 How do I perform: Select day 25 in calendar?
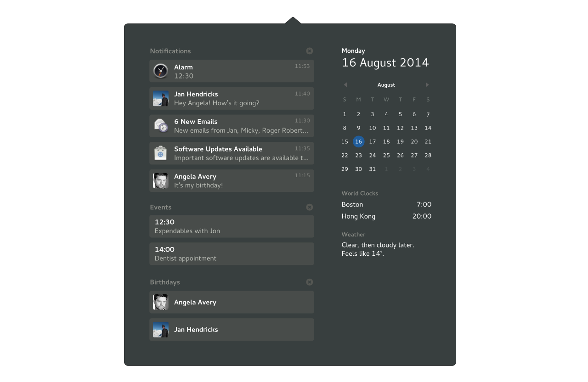386,156
